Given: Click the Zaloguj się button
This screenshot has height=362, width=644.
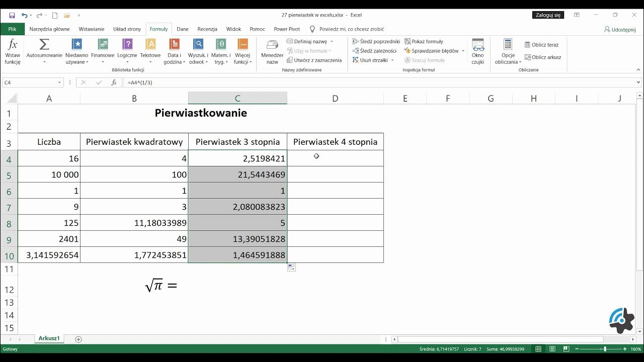Looking at the screenshot, I should pyautogui.click(x=548, y=15).
